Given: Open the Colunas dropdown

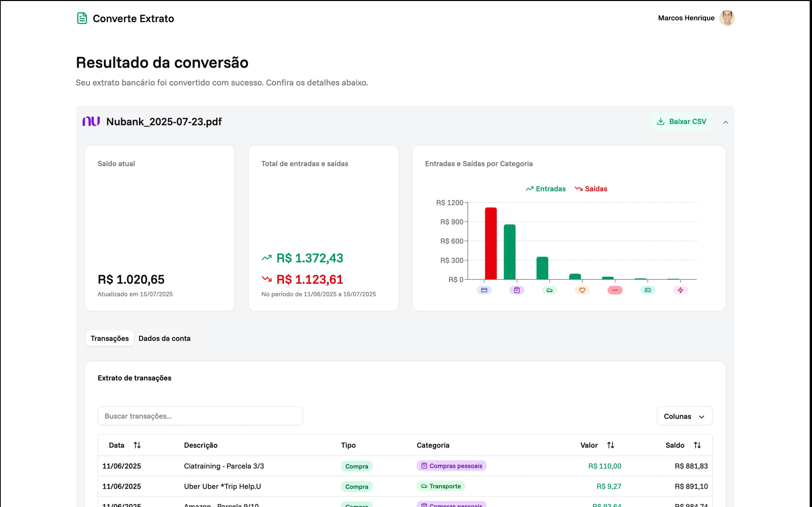Looking at the screenshot, I should click(684, 416).
